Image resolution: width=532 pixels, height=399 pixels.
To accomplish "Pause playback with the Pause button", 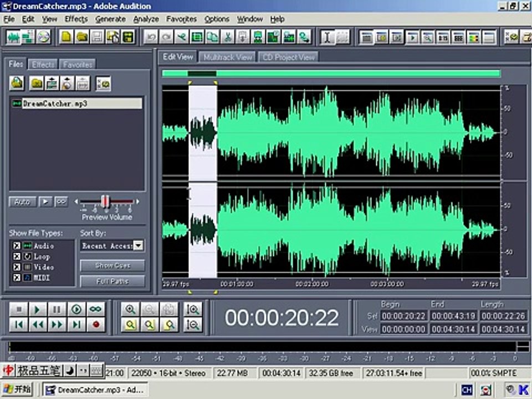I will [x=57, y=309].
